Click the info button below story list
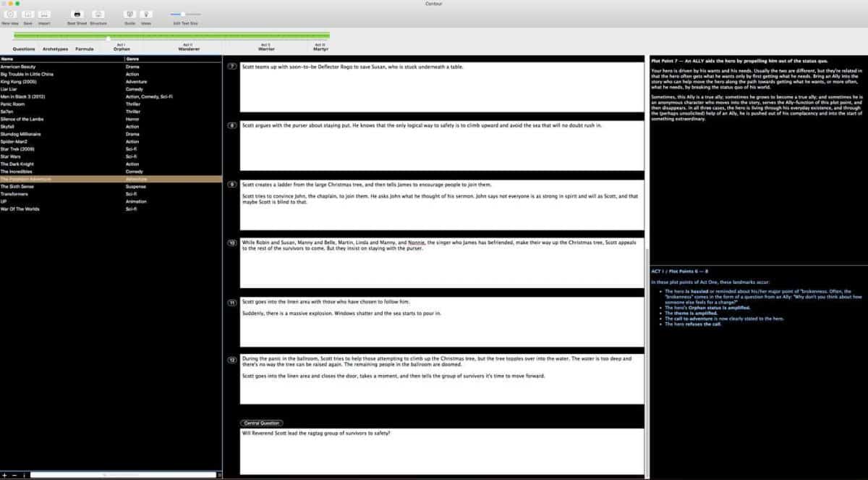Screen dimensions: 868x480 click(x=24, y=475)
